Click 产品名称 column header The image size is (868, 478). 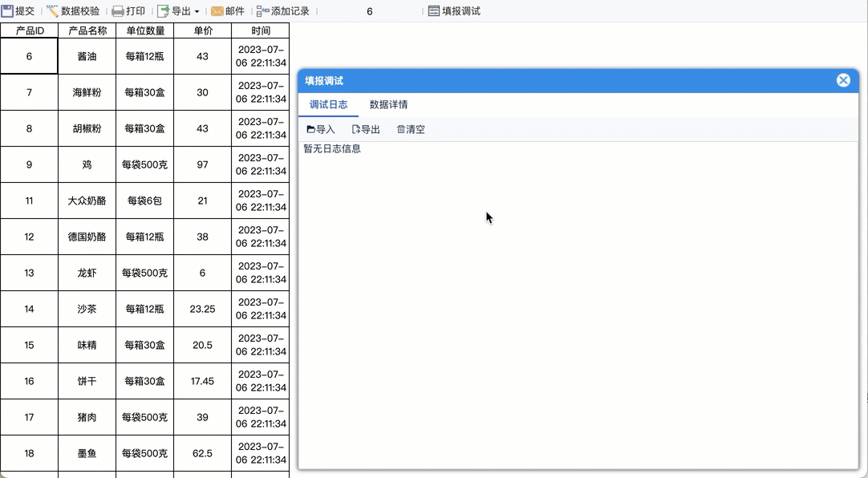(x=87, y=30)
